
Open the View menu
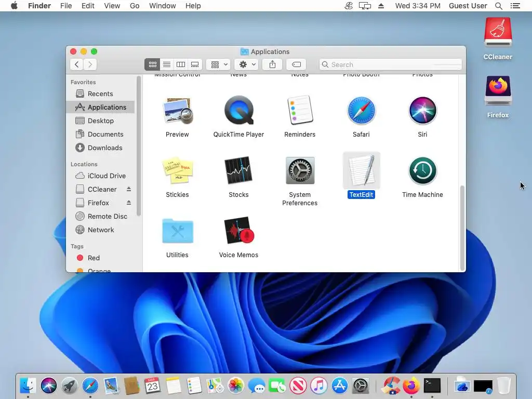[112, 6]
